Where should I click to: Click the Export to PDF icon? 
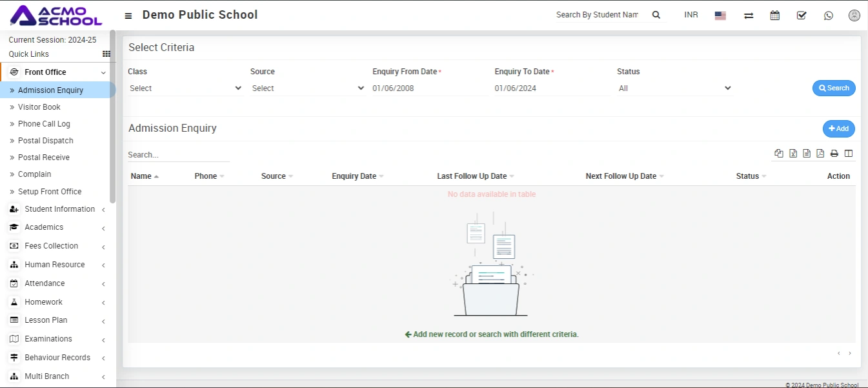(x=820, y=154)
